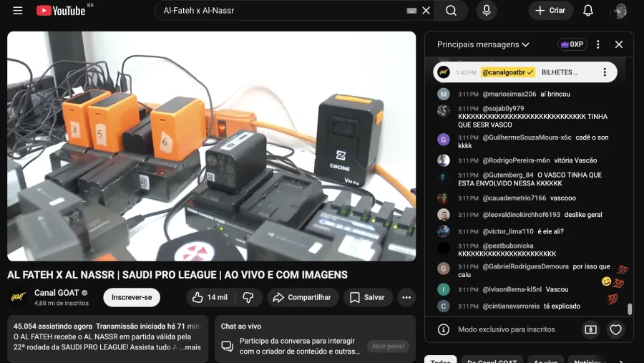Click message 'tá explicado'
Screen dimensions: 644x363
(562, 306)
